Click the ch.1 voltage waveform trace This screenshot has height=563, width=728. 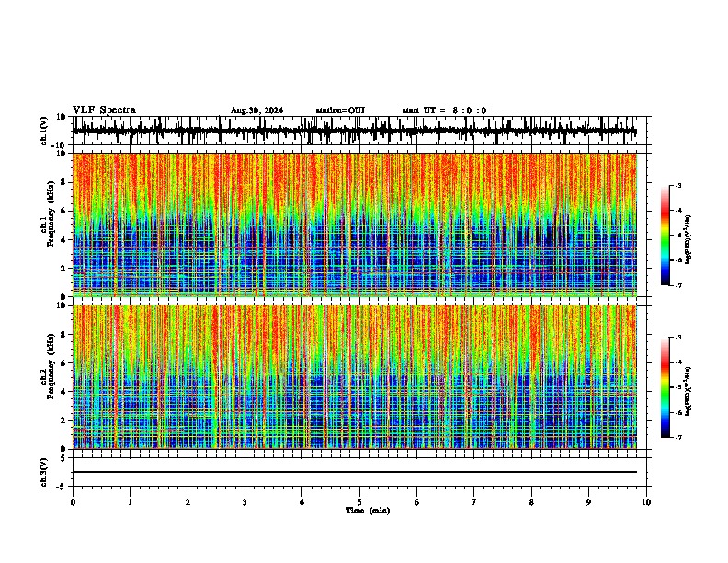tap(354, 131)
